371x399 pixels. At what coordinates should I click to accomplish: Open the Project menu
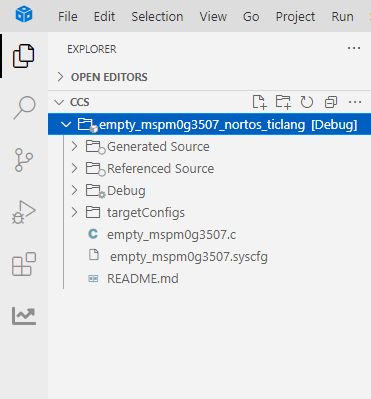coord(295,16)
